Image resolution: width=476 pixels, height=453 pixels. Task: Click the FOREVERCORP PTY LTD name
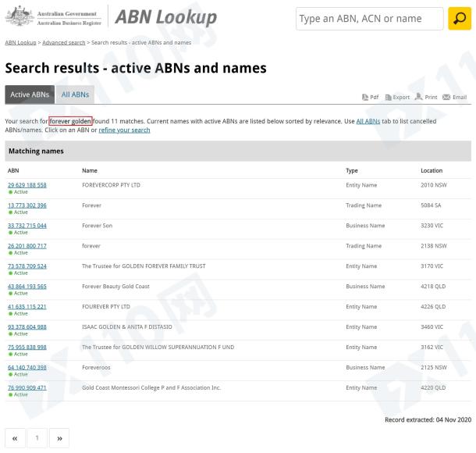(x=111, y=185)
